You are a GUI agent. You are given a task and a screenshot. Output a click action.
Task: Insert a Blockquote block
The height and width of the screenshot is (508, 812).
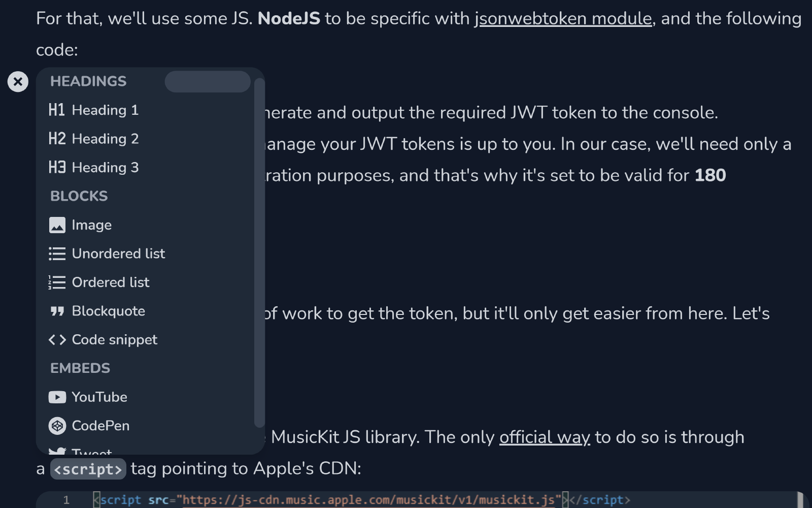[x=108, y=311]
